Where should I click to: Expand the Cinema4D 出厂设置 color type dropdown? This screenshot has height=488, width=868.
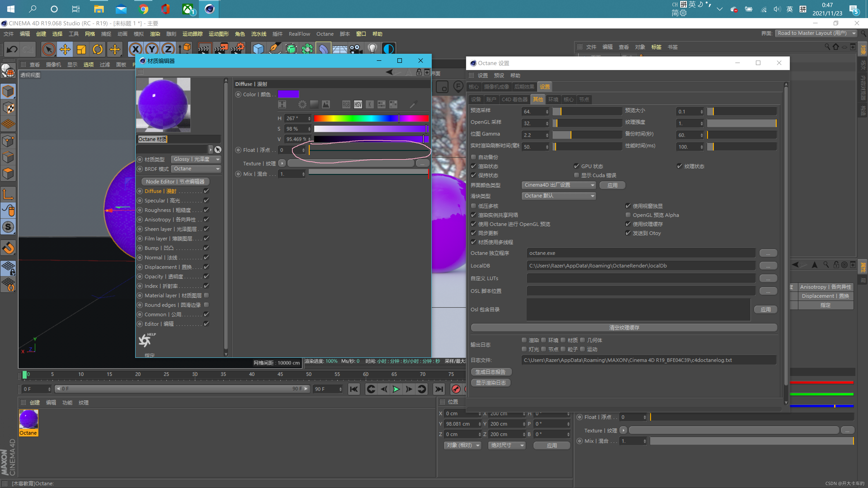click(559, 185)
